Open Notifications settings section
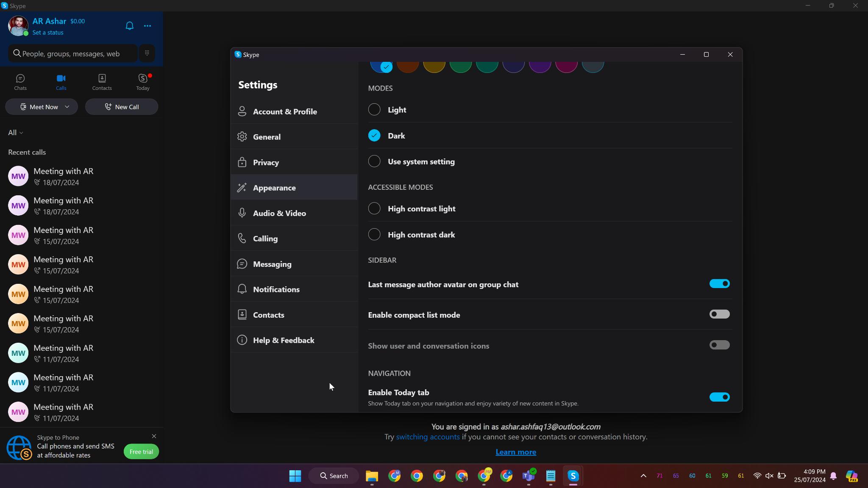Viewport: 868px width, 488px height. tap(294, 289)
